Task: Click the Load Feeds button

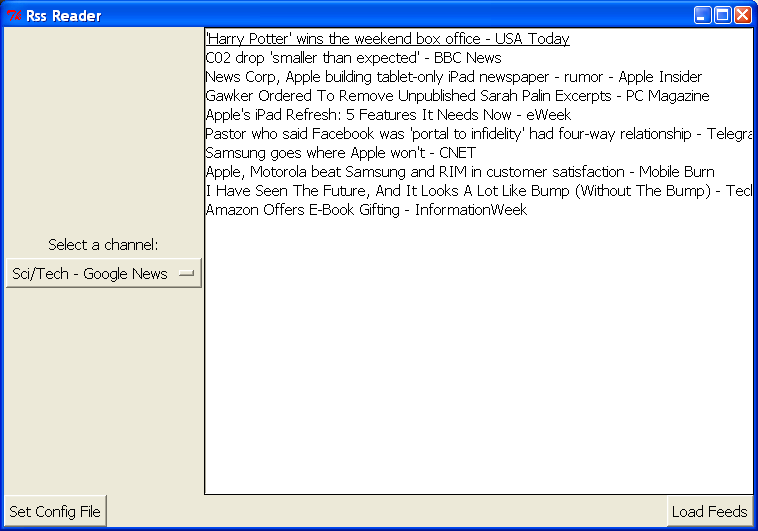Action: [710, 511]
